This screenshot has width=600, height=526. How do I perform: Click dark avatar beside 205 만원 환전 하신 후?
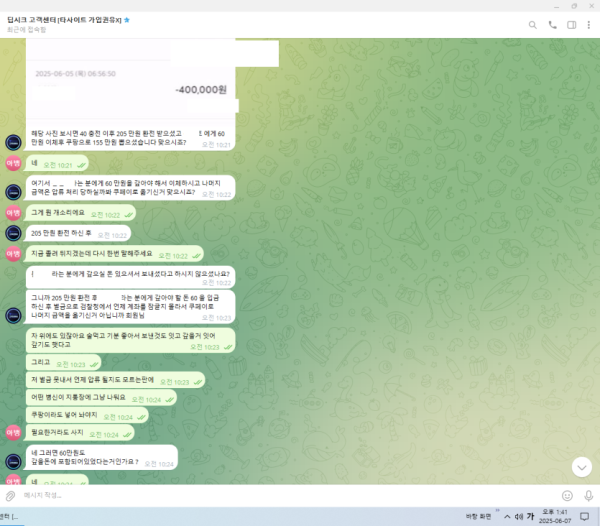pos(13,233)
